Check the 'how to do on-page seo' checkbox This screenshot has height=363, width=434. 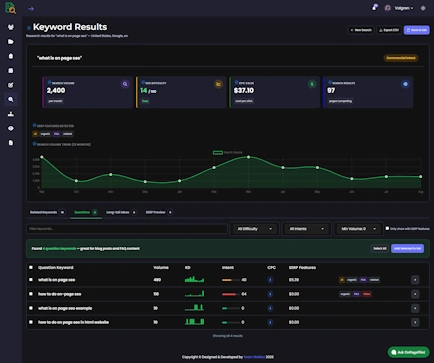coord(31,294)
